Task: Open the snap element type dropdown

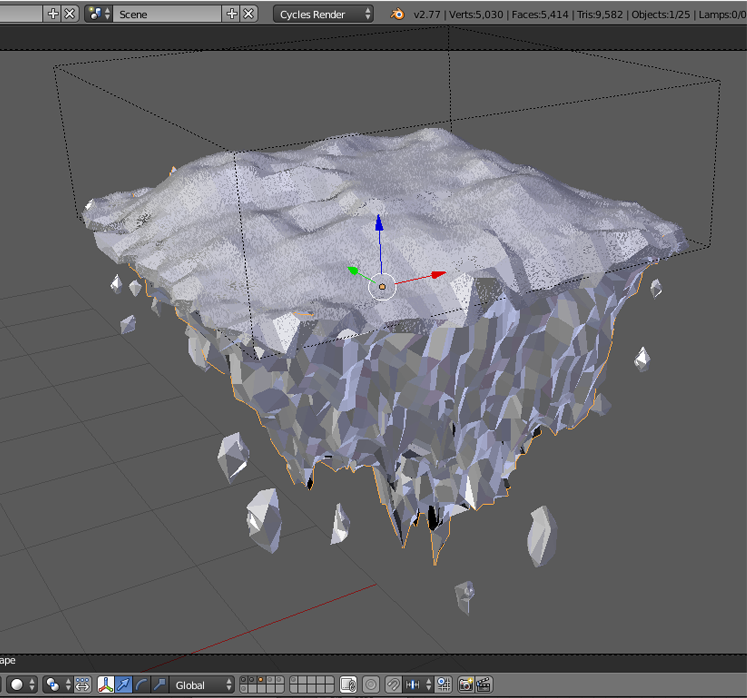Action: pyautogui.click(x=418, y=685)
